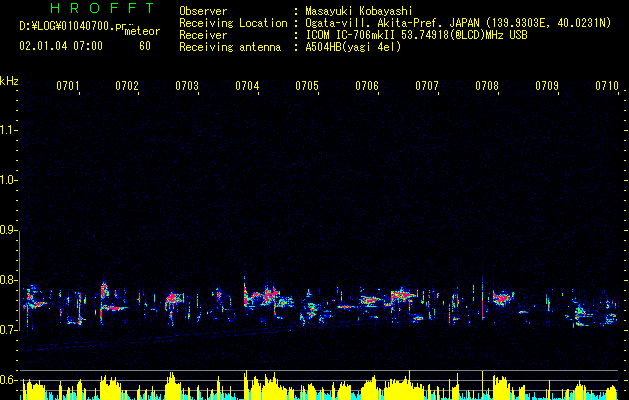Click the kHz axis unit label

point(9,81)
